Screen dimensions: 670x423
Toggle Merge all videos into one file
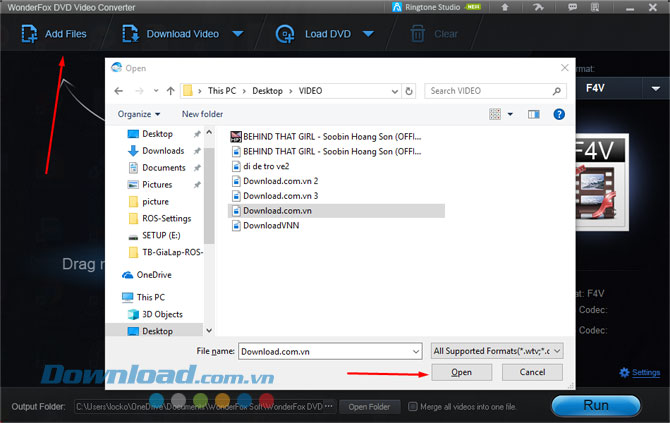click(x=413, y=406)
